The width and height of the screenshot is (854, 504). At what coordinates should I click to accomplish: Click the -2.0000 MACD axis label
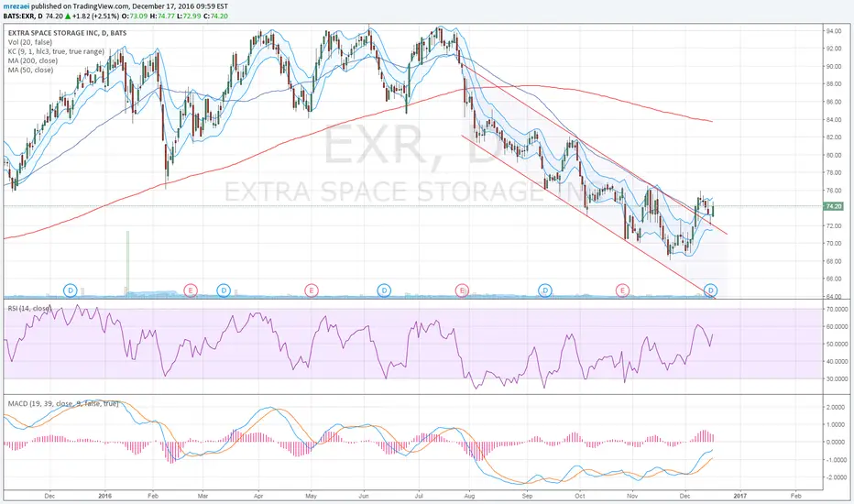[x=835, y=477]
